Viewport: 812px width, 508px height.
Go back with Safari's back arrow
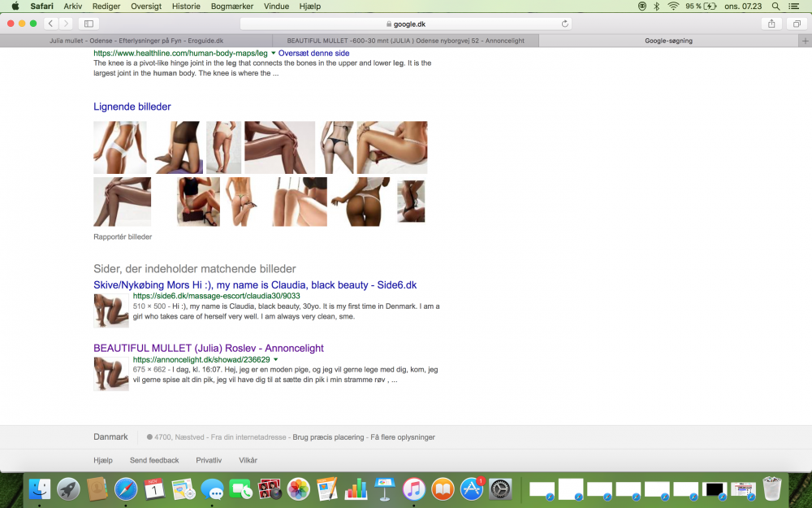pos(50,24)
